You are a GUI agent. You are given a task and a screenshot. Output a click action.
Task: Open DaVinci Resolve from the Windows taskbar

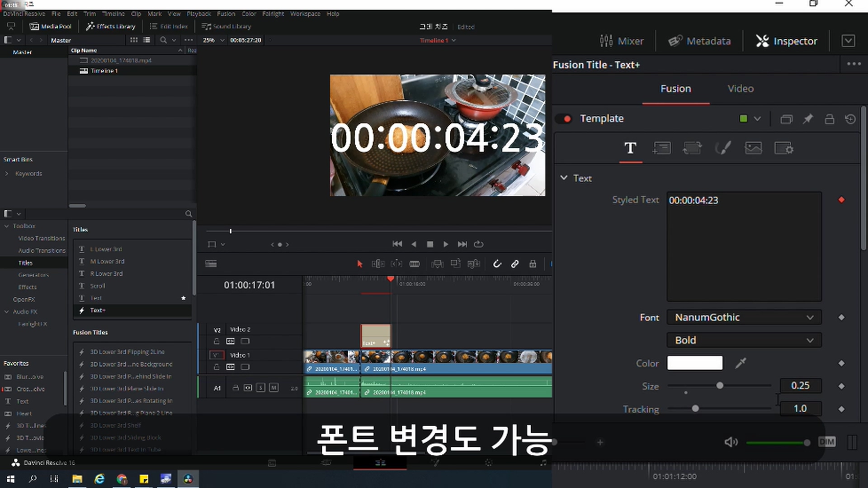coord(188,479)
